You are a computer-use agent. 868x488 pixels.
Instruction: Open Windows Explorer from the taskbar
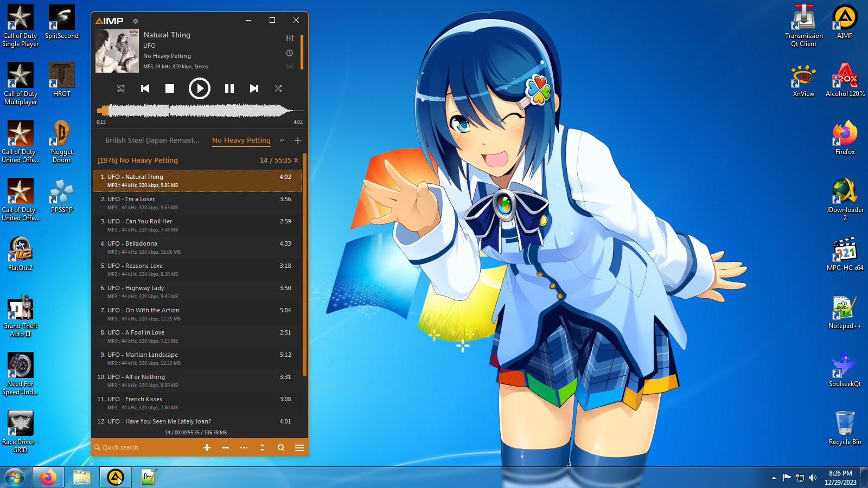pos(82,478)
